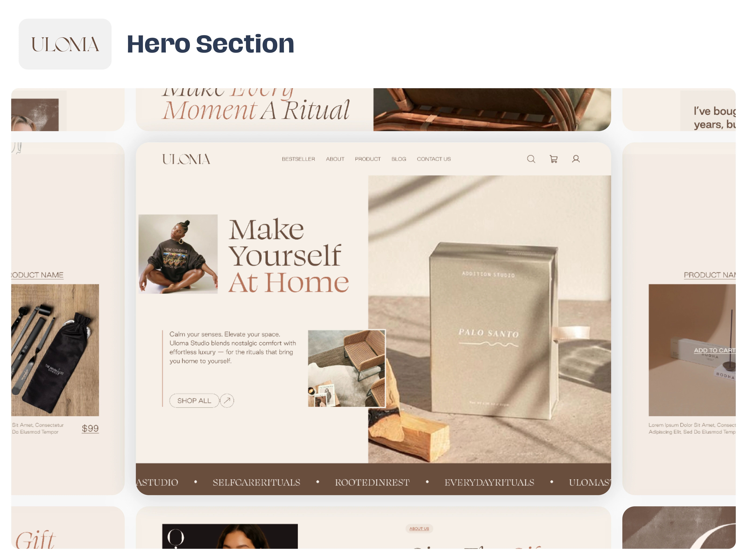Click SELFCARERITUALS in the marquee strip

pos(256,482)
